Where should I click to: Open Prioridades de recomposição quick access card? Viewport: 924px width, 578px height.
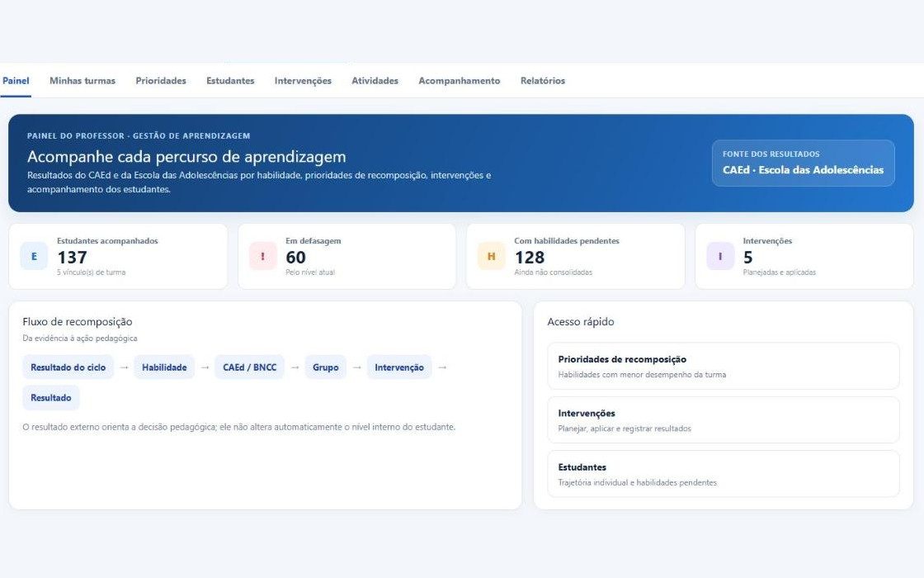[724, 366]
